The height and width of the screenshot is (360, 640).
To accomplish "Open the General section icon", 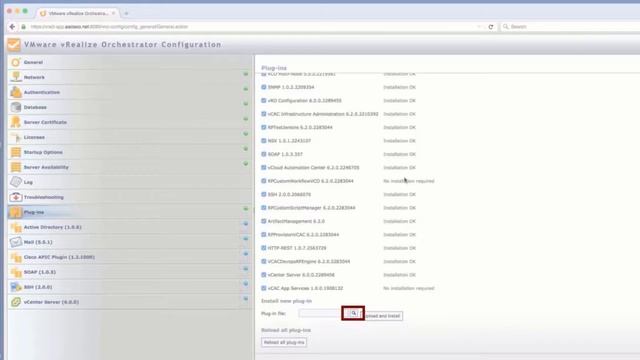I will click(16, 62).
